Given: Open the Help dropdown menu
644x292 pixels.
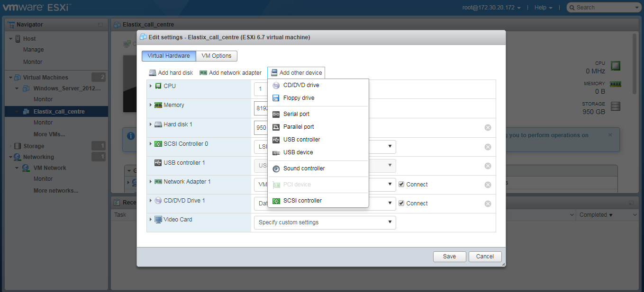Looking at the screenshot, I should coord(543,8).
